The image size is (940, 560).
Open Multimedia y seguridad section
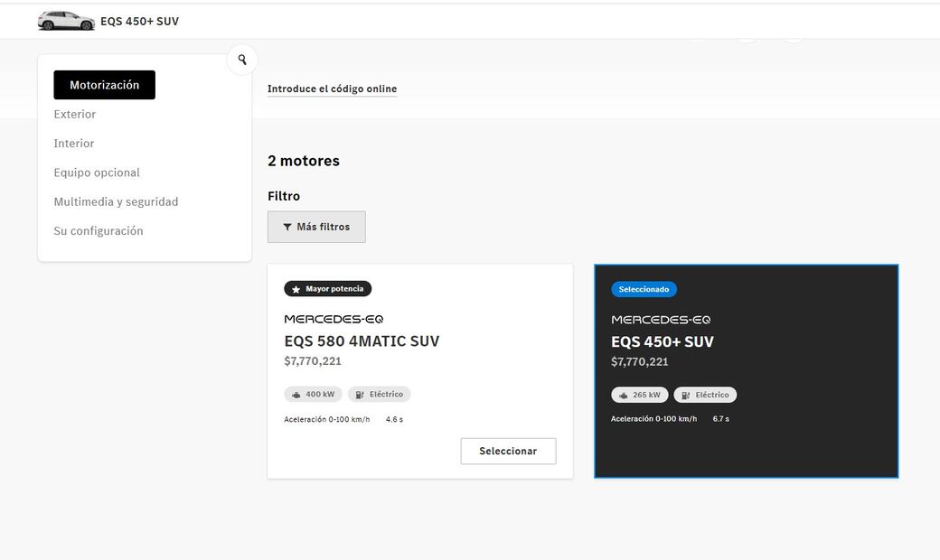click(x=116, y=201)
